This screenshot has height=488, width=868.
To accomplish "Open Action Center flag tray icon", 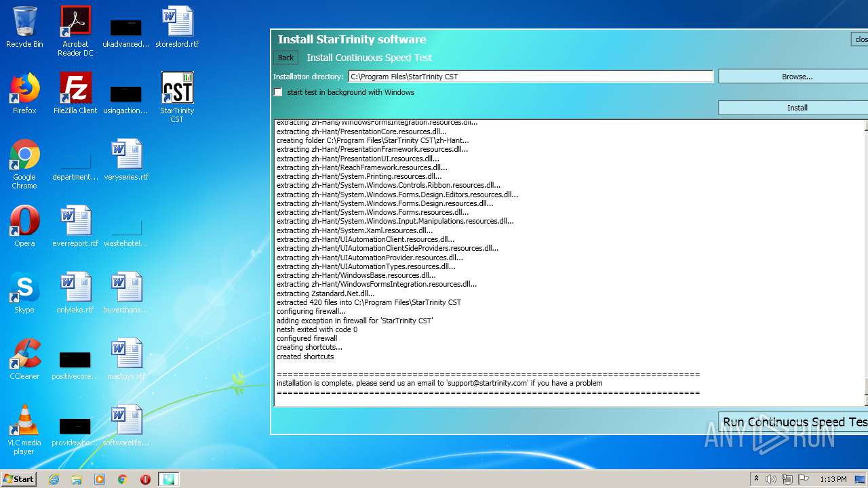I will pos(804,479).
